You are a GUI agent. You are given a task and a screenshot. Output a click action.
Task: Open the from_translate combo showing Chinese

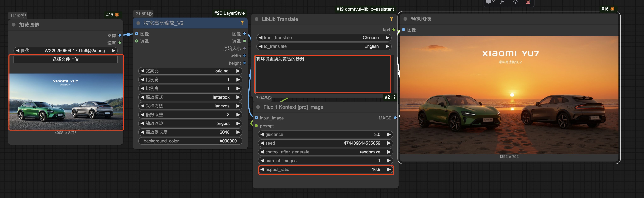click(x=324, y=38)
